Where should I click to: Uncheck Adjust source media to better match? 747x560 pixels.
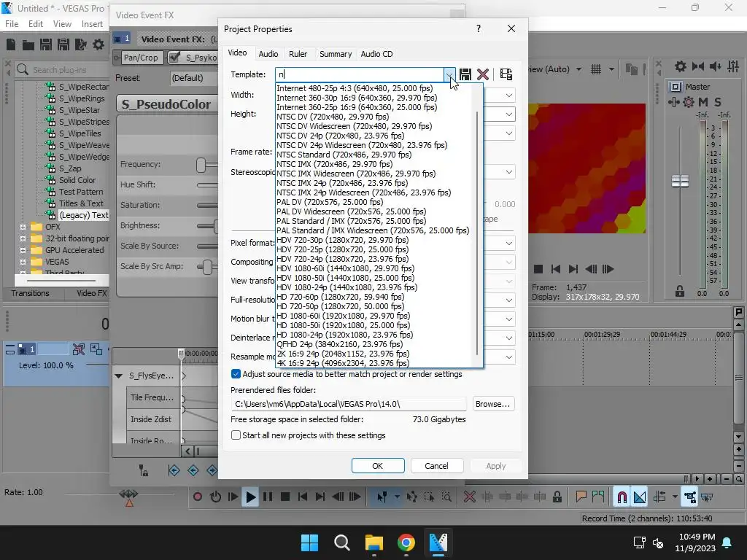(236, 374)
